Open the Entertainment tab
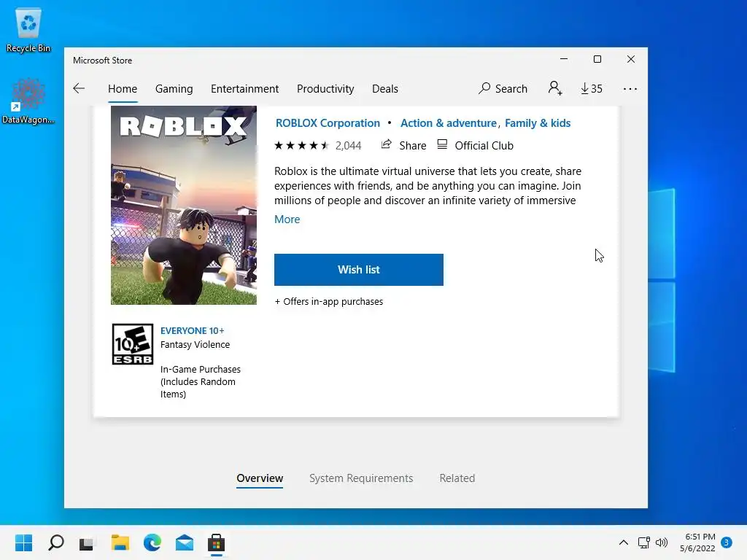Screen dimensions: 747x560 click(x=245, y=89)
